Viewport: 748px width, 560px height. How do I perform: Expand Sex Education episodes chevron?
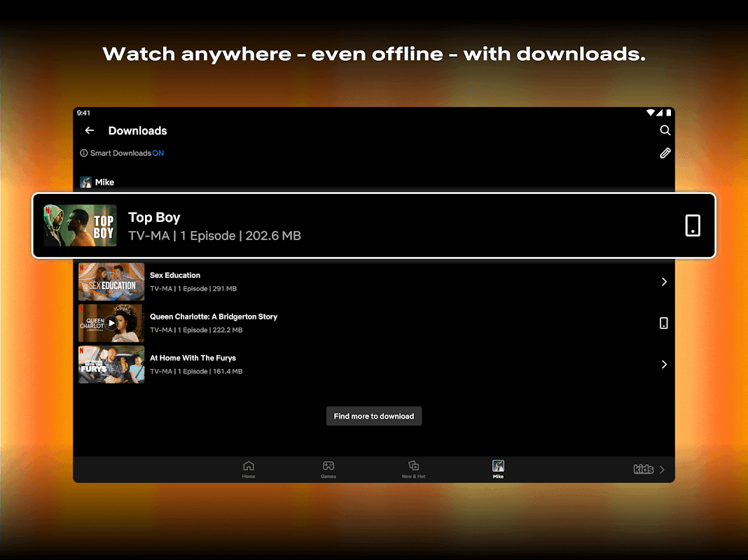click(x=663, y=281)
